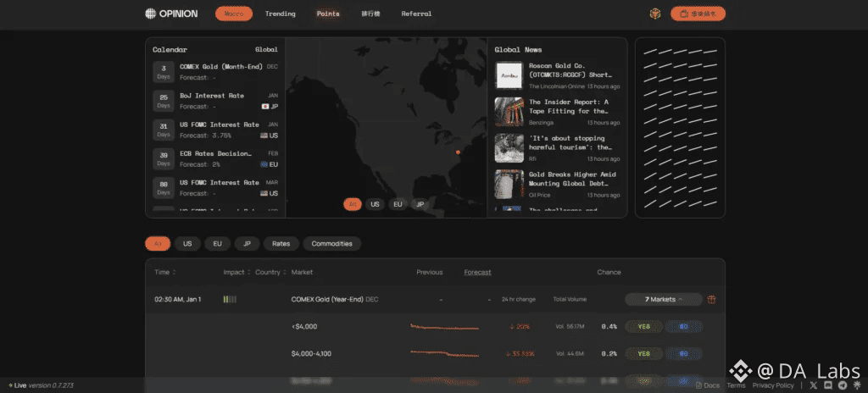Select the All filter above the table

click(x=158, y=244)
